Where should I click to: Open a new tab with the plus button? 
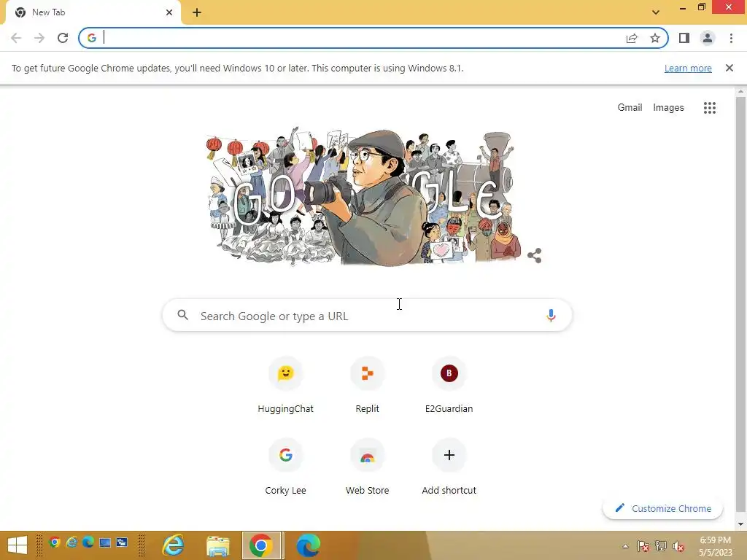197,13
